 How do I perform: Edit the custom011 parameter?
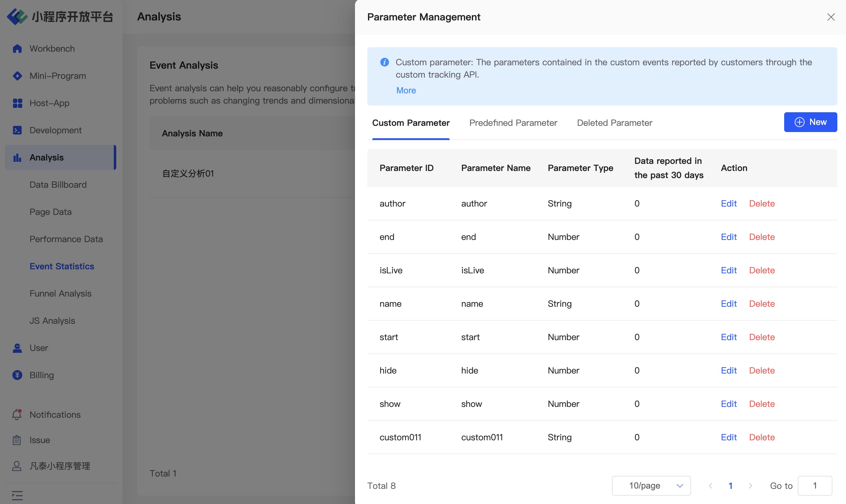(x=728, y=438)
